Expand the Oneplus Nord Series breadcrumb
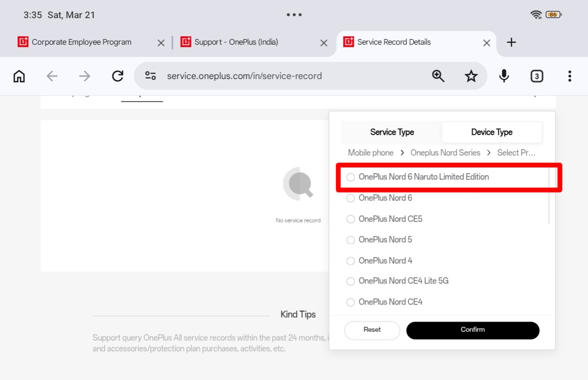 coord(445,153)
